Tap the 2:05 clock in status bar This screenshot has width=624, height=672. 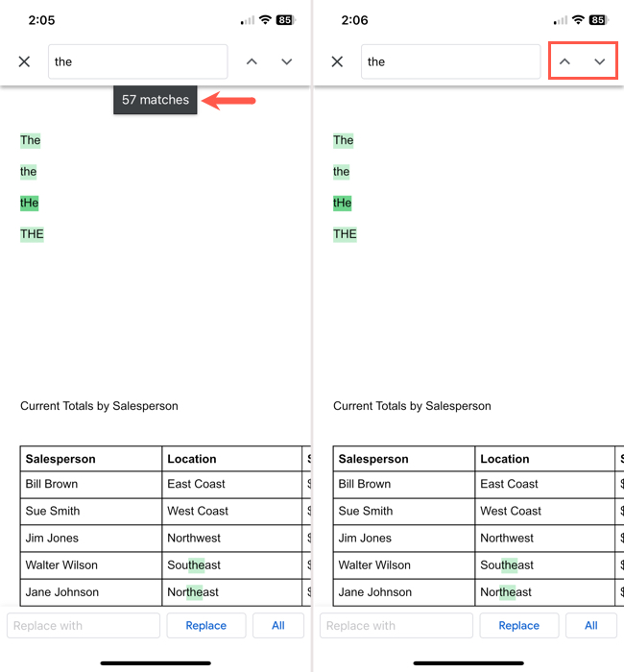(x=41, y=20)
